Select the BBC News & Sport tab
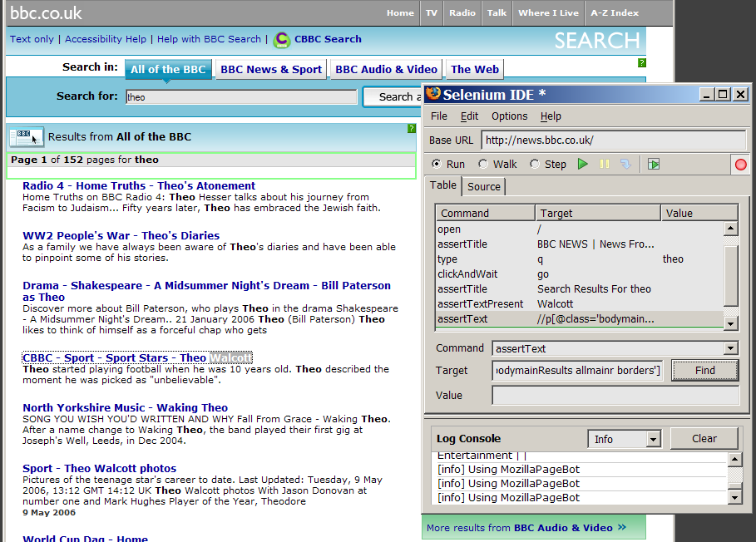 pos(271,69)
